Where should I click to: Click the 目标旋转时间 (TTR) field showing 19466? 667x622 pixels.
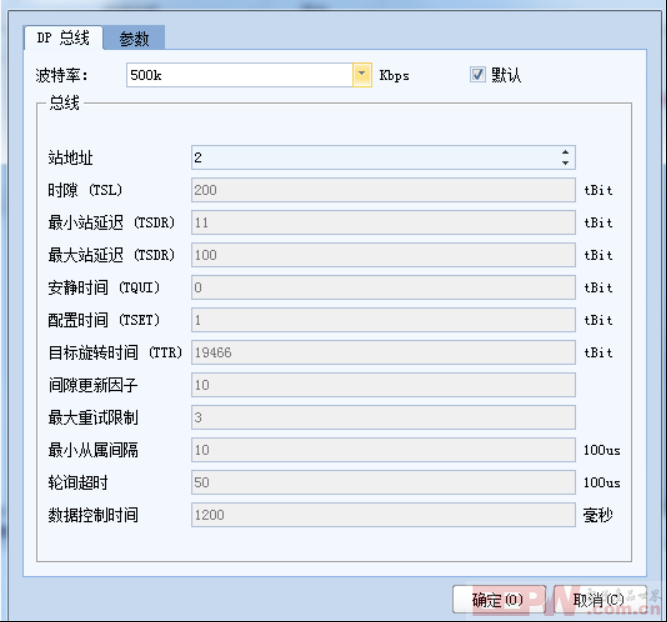[383, 352]
